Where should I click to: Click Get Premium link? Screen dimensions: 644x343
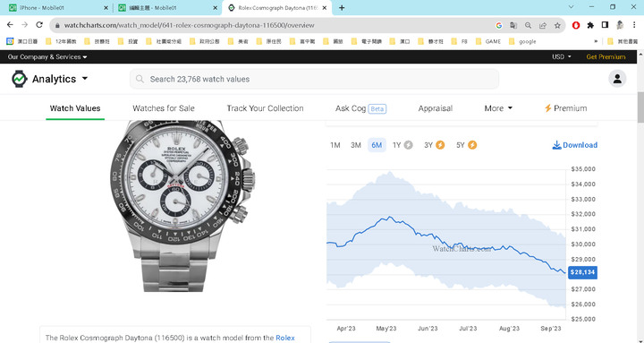click(606, 57)
